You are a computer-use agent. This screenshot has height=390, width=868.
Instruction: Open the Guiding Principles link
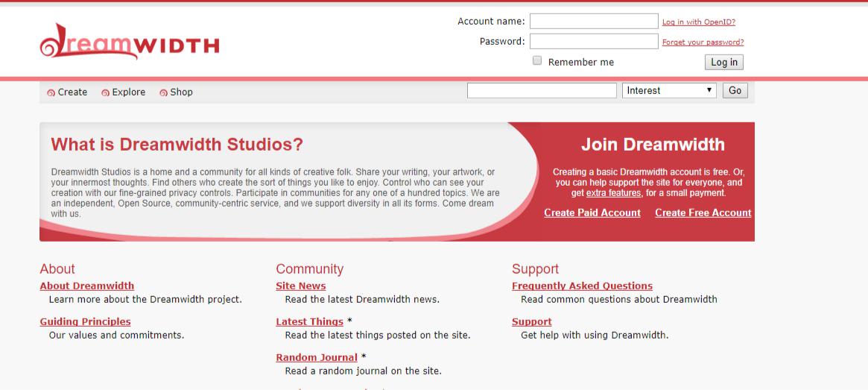85,322
